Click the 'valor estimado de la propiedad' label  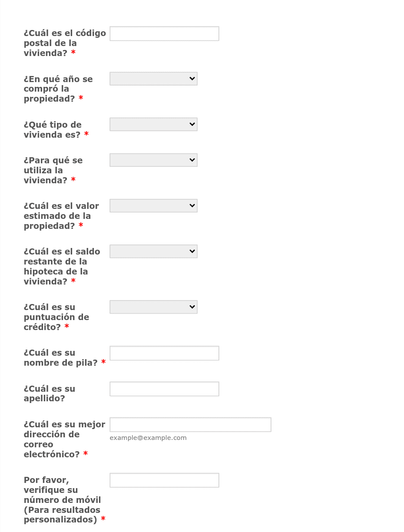point(61,216)
